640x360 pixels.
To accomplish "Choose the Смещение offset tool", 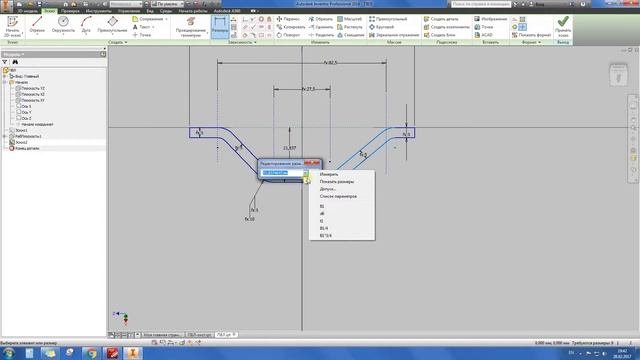I will pos(350,35).
